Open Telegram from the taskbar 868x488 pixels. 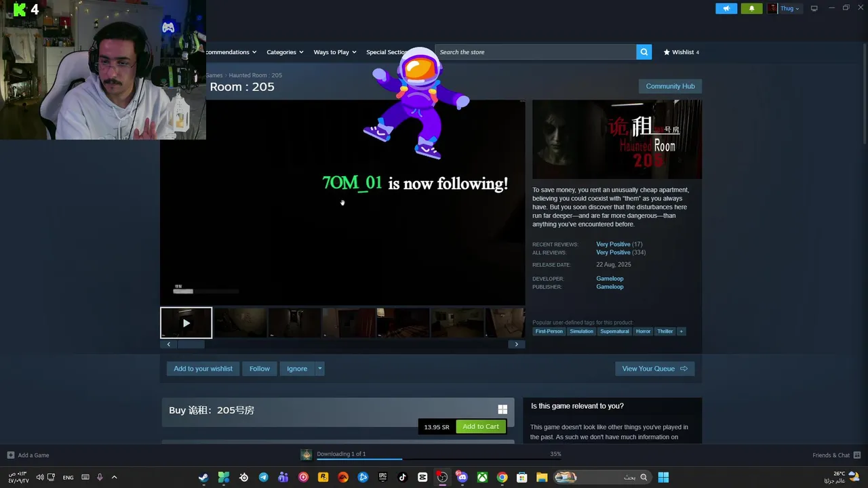click(263, 477)
